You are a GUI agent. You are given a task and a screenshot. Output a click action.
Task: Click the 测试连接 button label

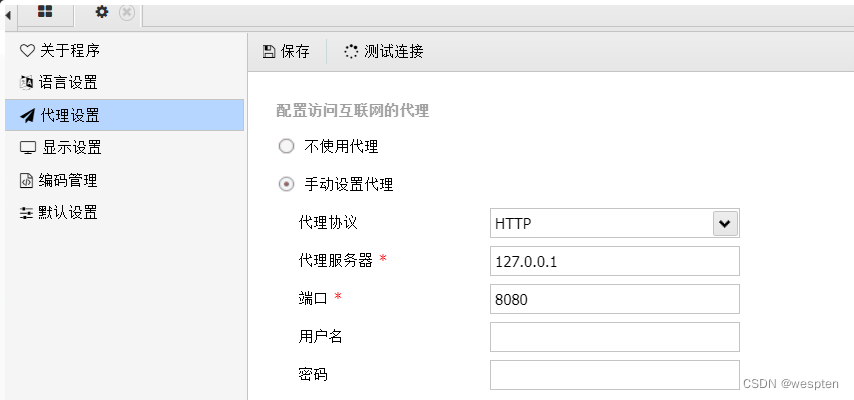coord(394,51)
